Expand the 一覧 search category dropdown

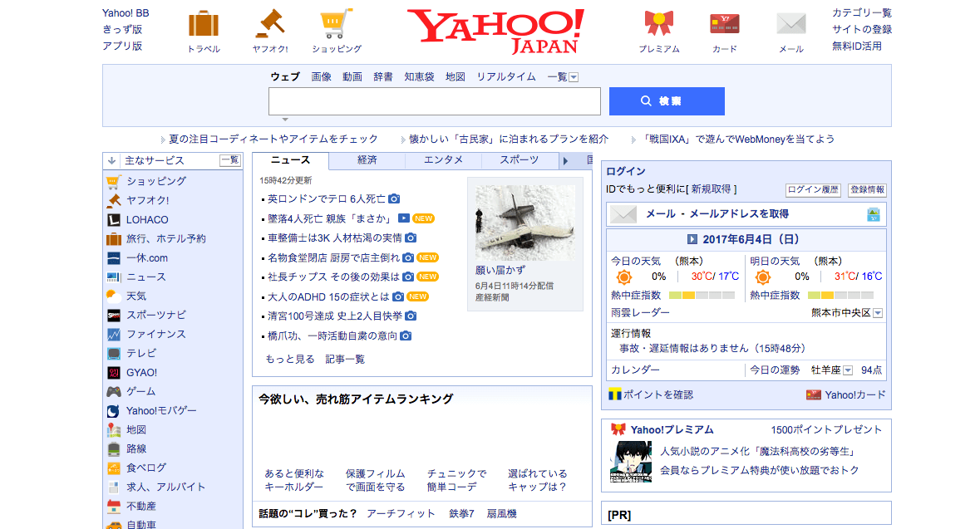pos(574,77)
